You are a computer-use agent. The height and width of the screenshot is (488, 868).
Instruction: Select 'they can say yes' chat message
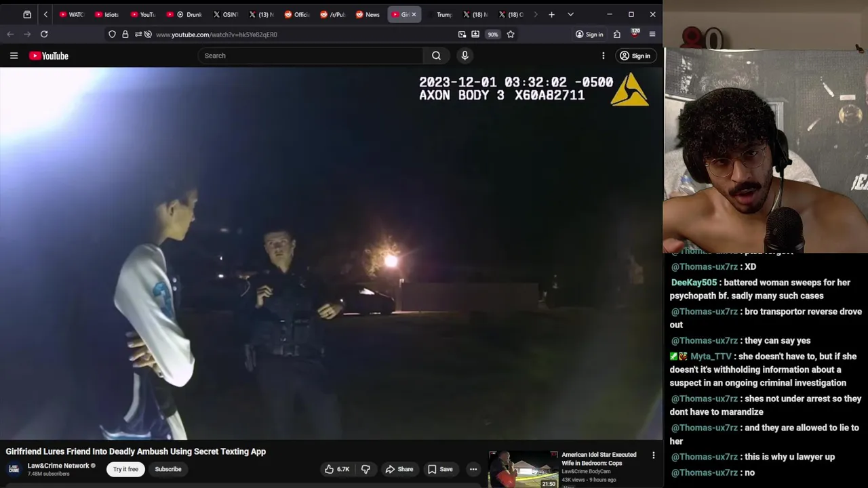click(x=777, y=340)
